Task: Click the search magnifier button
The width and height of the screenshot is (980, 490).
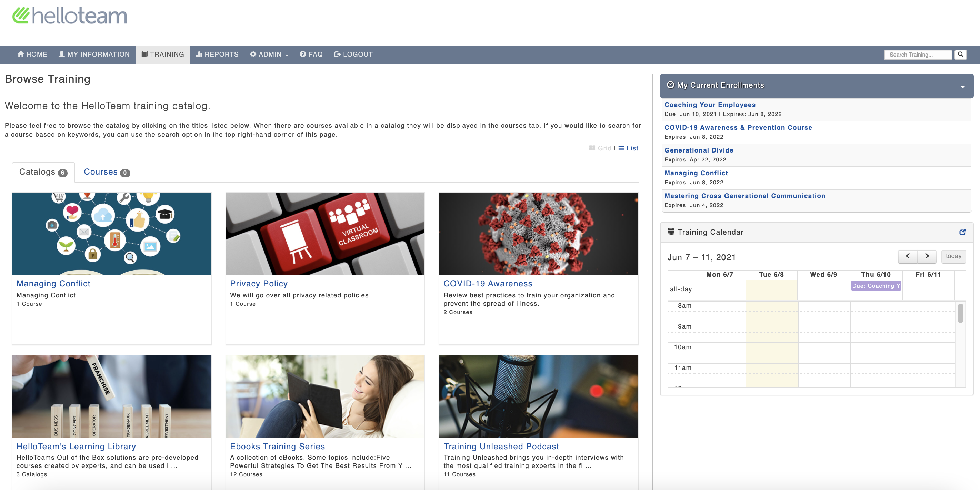Action: pyautogui.click(x=960, y=55)
